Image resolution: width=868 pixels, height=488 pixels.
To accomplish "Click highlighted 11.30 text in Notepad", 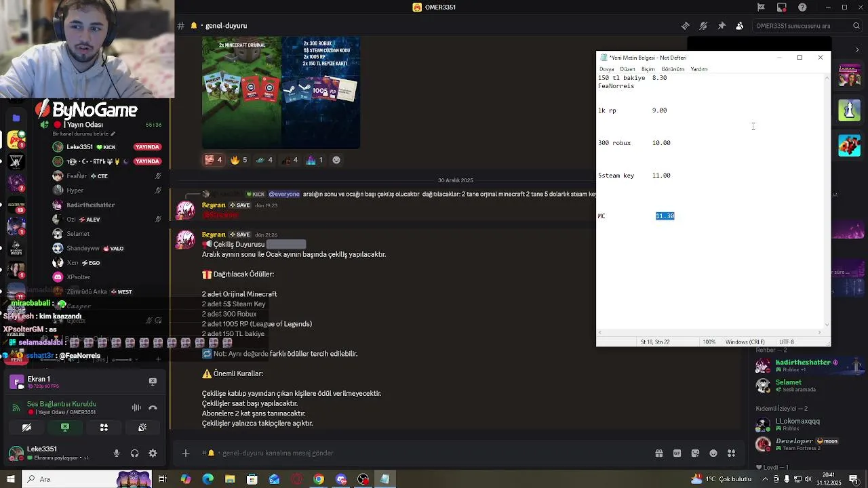I will (665, 216).
